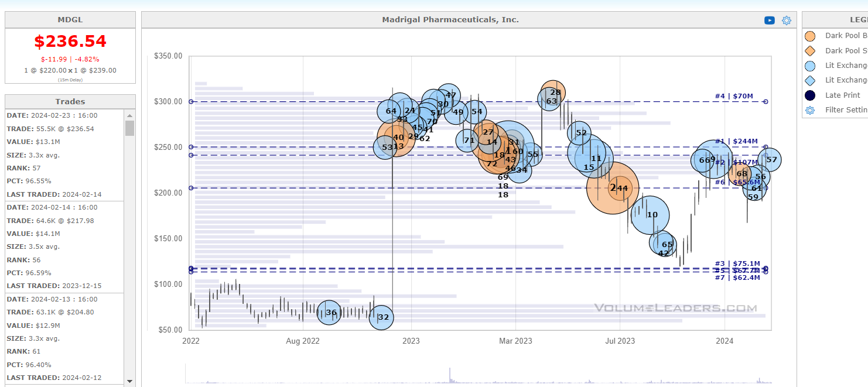Image resolution: width=868 pixels, height=387 pixels.
Task: Select large orange bubble ranked 2
Action: point(613,188)
